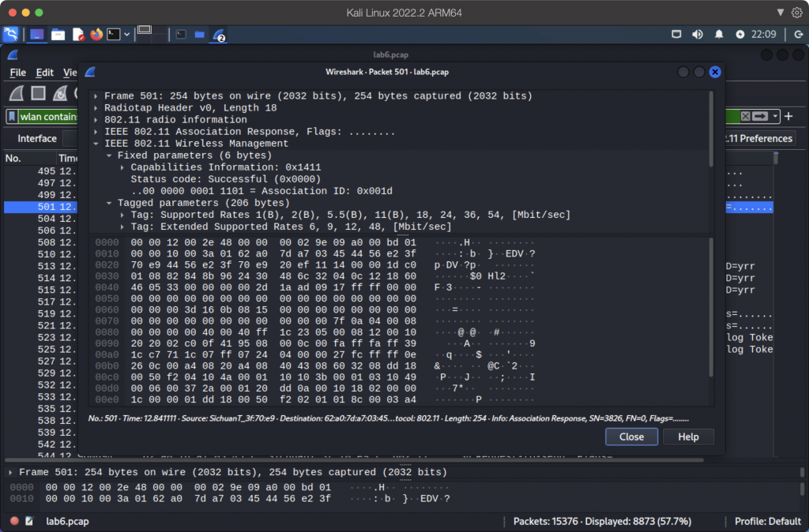Select the Association ID: 0x001d line
The height and width of the screenshot is (532, 809).
click(262, 191)
